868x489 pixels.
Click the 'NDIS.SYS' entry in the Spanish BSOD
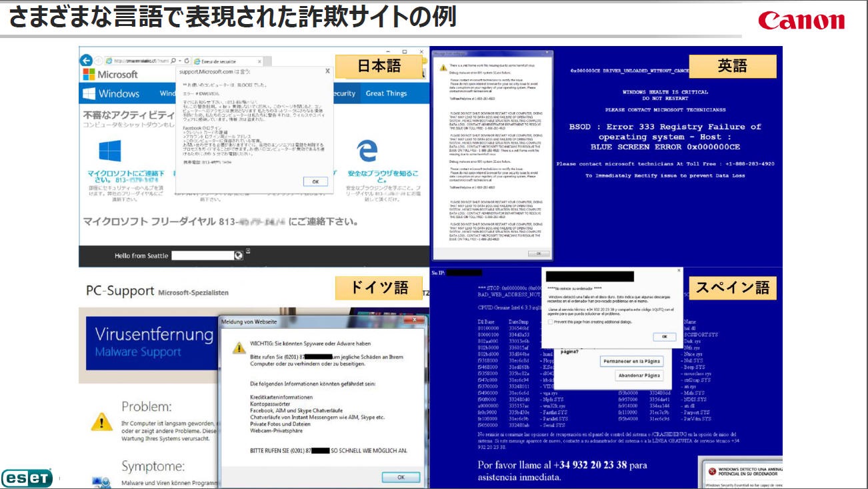tap(693, 399)
